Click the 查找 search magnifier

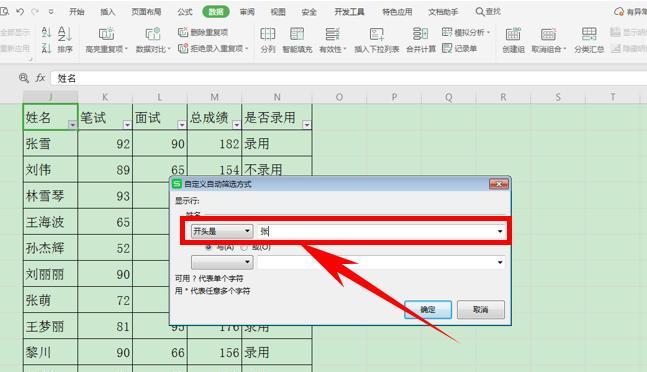(x=480, y=12)
